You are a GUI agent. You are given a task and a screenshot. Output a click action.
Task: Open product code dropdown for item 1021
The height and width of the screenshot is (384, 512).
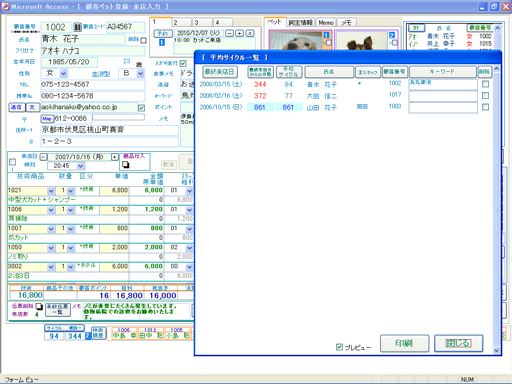click(51, 191)
